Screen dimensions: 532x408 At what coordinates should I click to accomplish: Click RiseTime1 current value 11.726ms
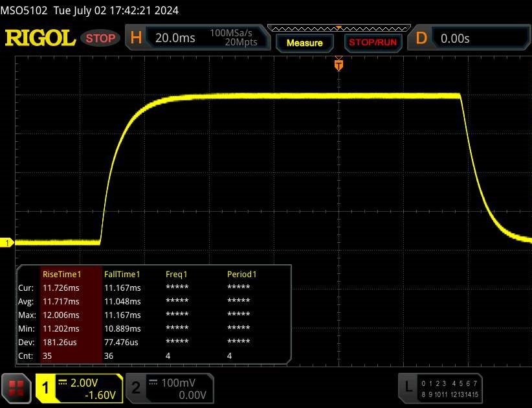61,288
